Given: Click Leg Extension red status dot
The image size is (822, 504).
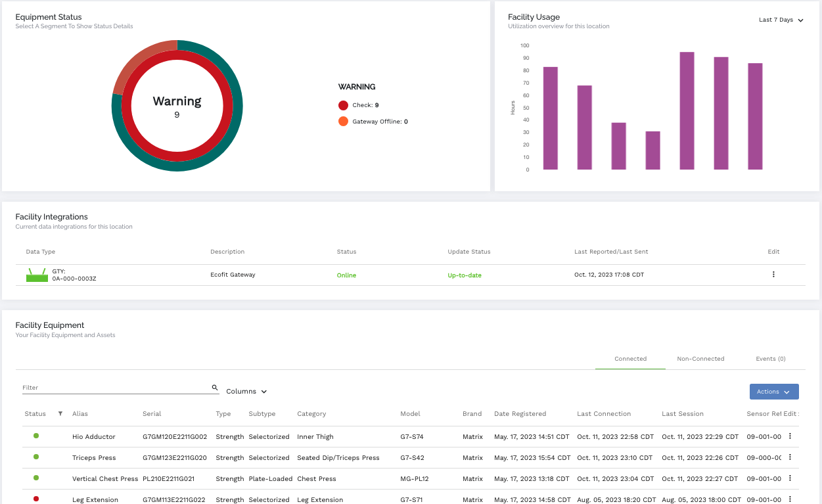Looking at the screenshot, I should (x=36, y=499).
